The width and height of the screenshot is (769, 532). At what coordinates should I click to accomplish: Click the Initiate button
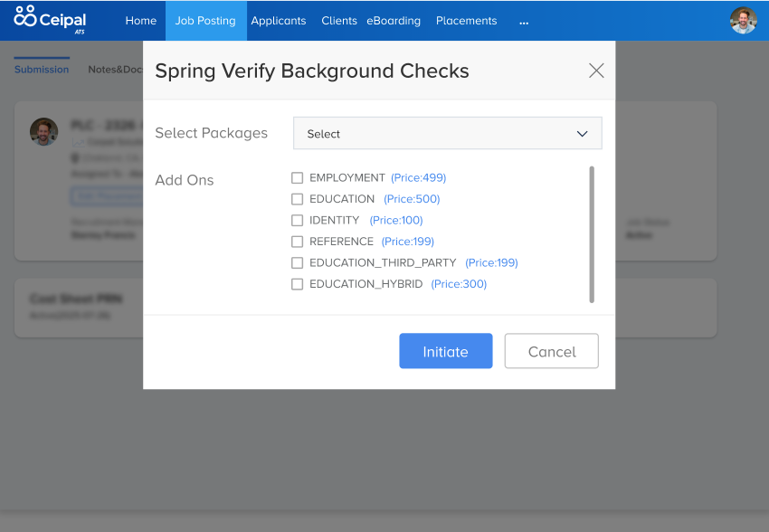(446, 351)
